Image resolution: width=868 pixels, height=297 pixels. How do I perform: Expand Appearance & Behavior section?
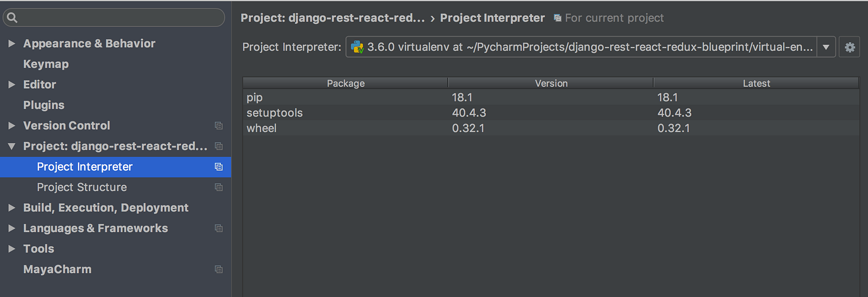point(11,43)
